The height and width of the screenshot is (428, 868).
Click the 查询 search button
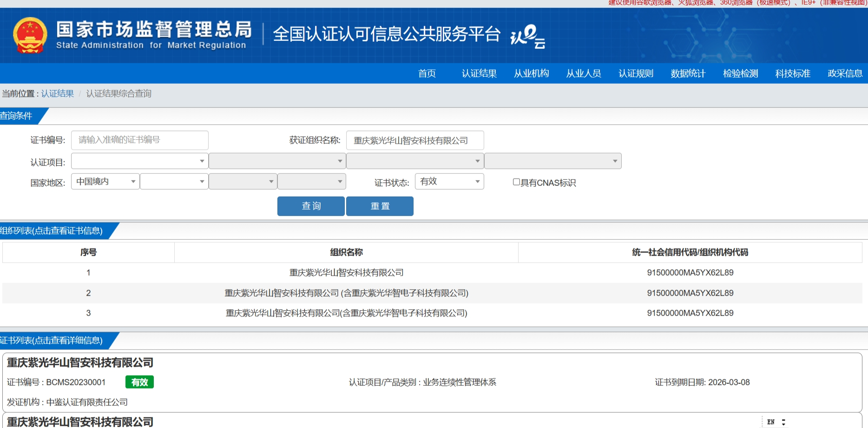[x=311, y=206]
